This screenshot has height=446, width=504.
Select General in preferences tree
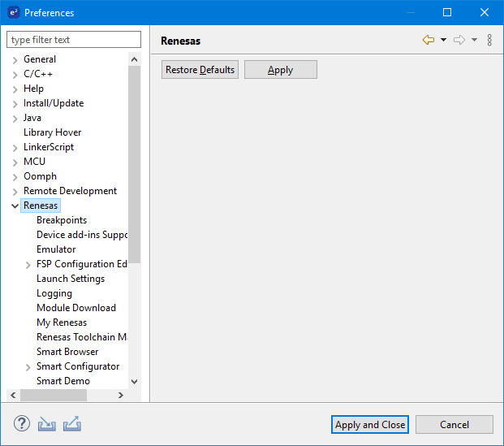pyautogui.click(x=40, y=59)
